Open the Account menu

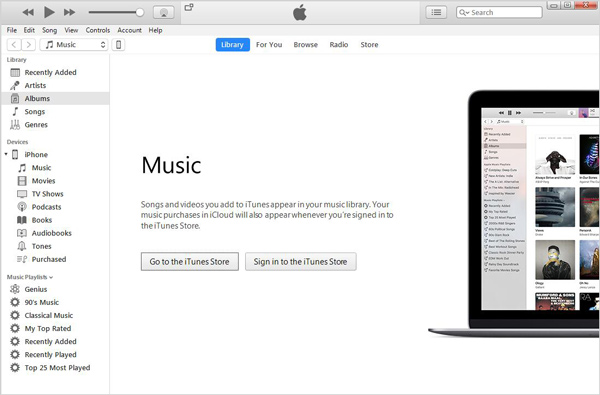tap(129, 30)
